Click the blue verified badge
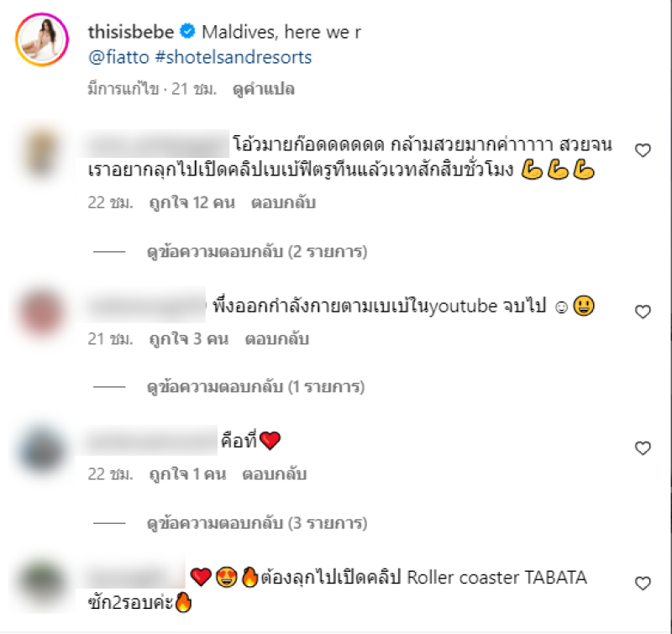The width and height of the screenshot is (672, 634). tap(187, 32)
